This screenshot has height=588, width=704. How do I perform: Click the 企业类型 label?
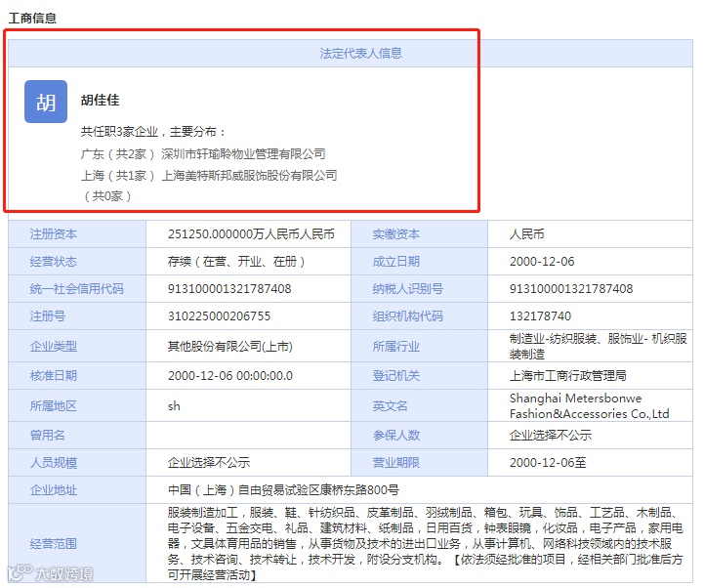click(54, 347)
